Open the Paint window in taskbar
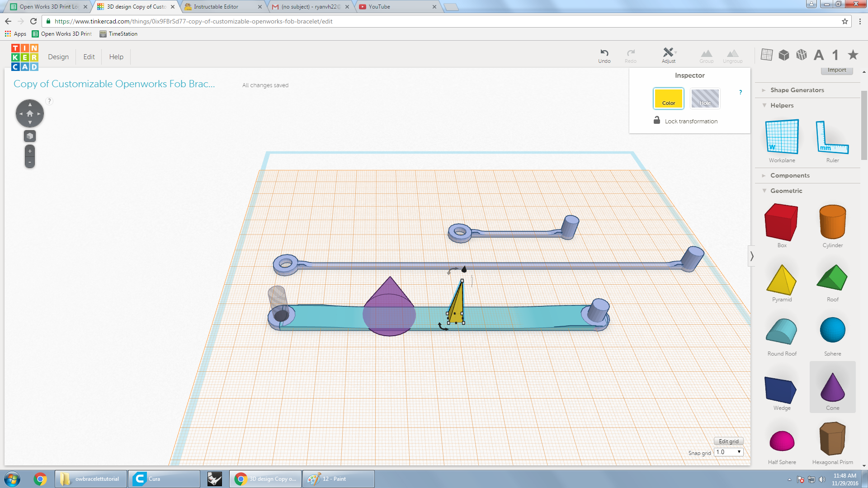 coord(338,479)
